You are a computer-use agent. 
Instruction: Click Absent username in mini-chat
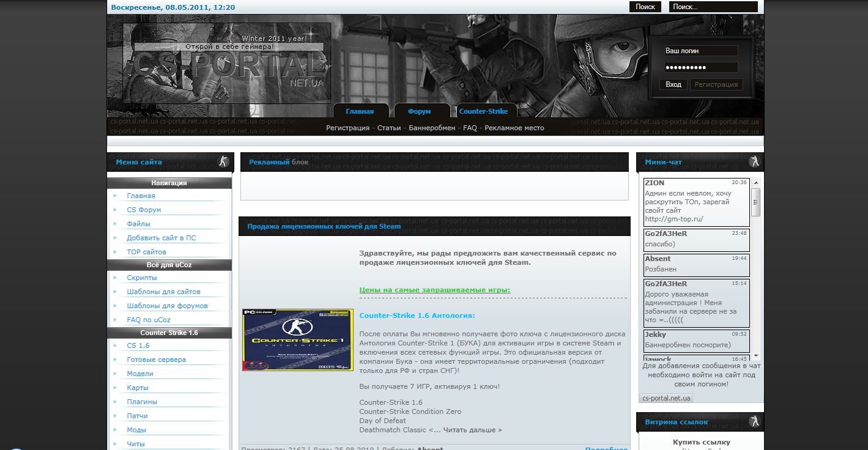click(658, 259)
